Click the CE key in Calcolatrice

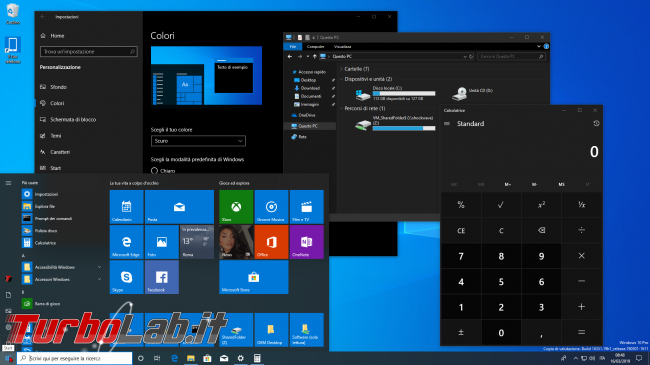tap(461, 230)
